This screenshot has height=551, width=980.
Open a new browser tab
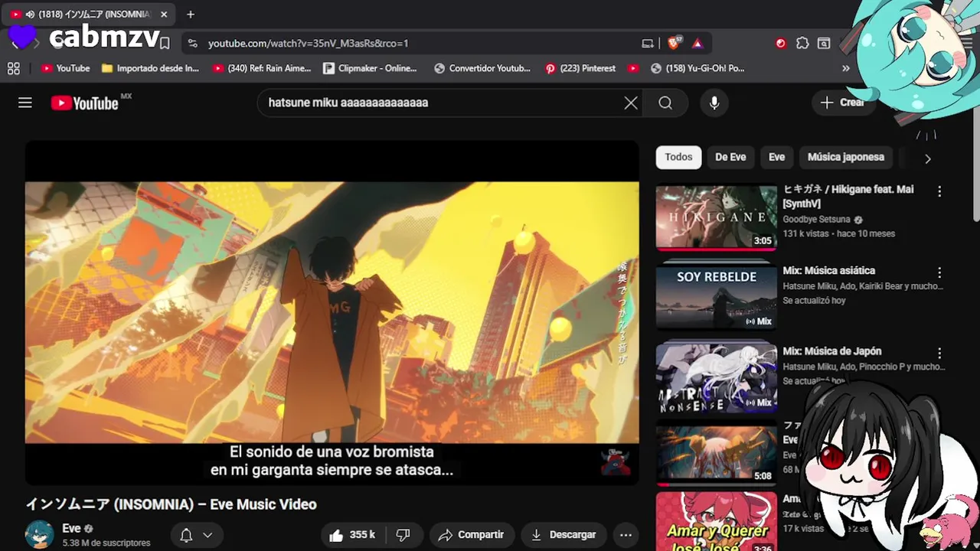[191, 14]
